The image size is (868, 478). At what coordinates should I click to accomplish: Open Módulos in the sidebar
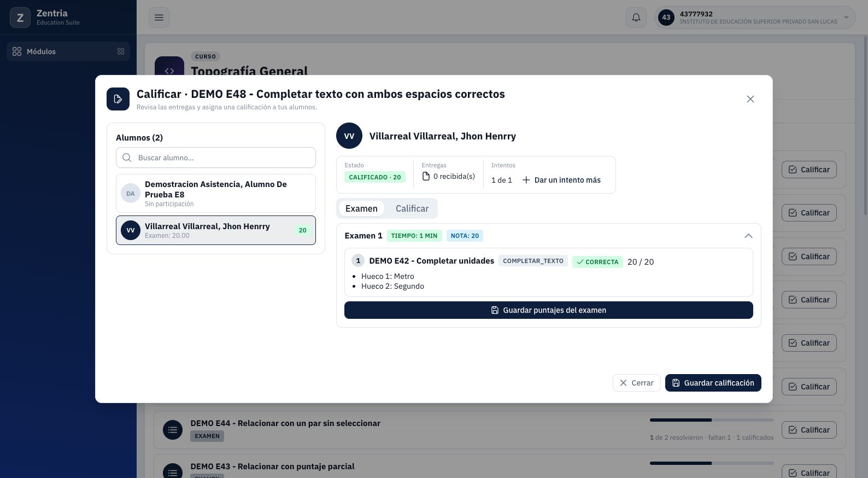68,51
